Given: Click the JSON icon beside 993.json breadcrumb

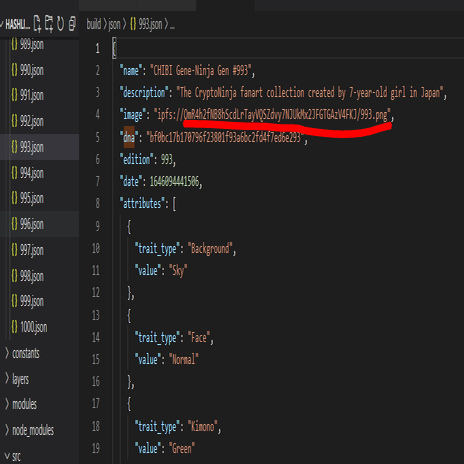Looking at the screenshot, I should pos(133,24).
